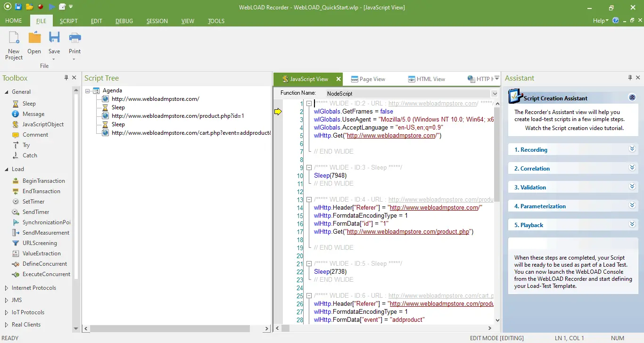Open the EDIT ribbon tab
Viewport: 644px width, 343px height.
coord(97,21)
